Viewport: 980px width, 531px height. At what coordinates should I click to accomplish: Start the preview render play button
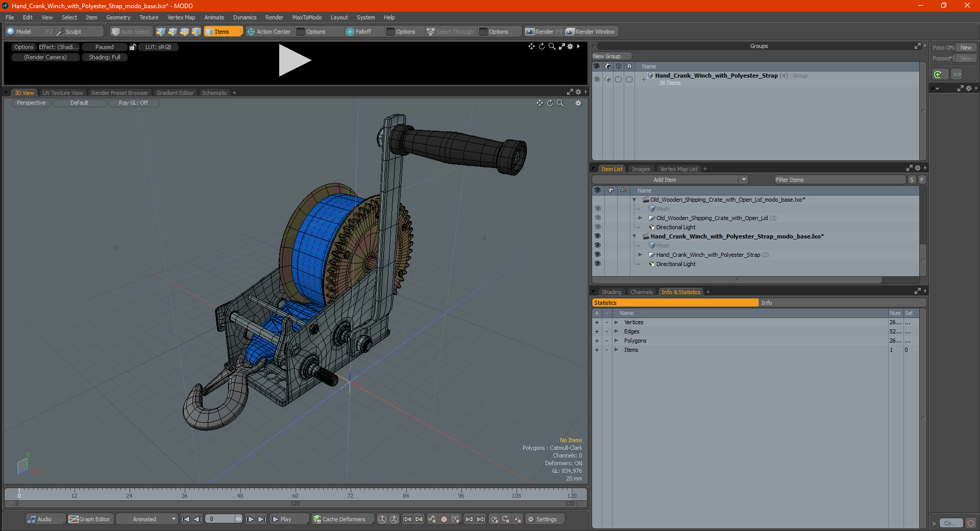coord(295,60)
